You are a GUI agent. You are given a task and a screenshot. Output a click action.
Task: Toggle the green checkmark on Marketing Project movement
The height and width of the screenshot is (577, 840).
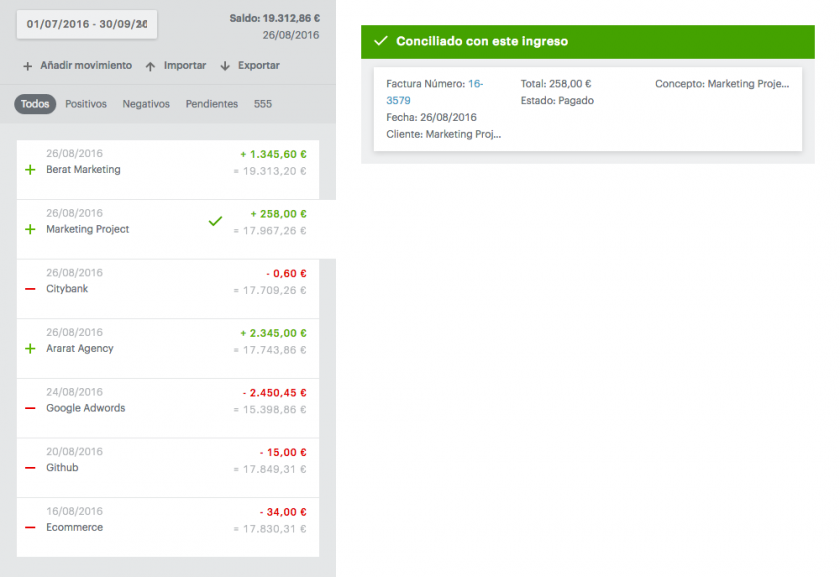[x=214, y=220]
